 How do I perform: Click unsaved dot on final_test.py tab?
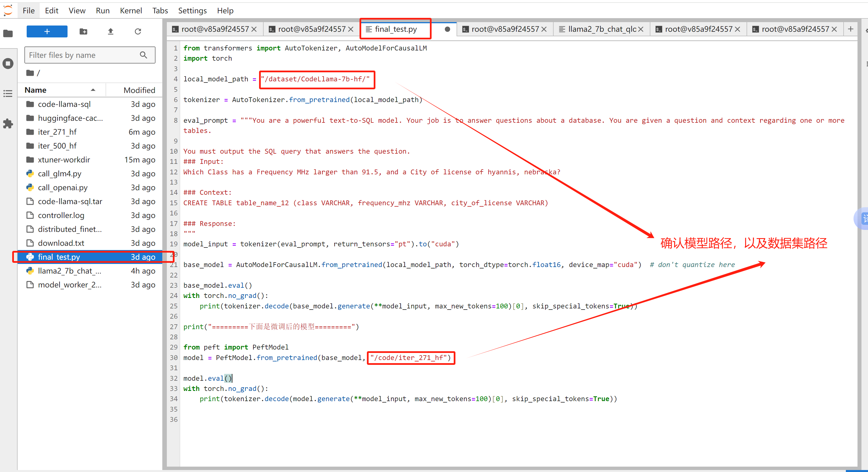[x=447, y=29]
